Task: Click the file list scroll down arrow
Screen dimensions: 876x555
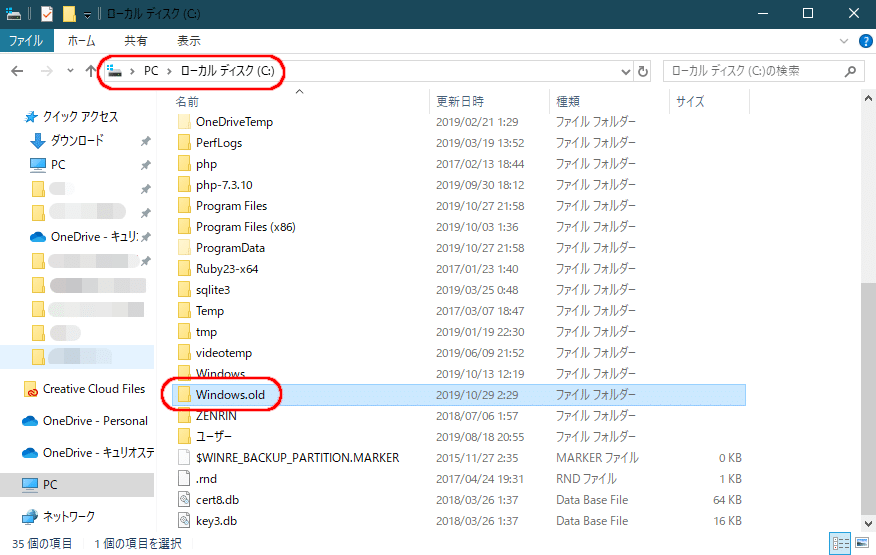Action: click(x=868, y=524)
